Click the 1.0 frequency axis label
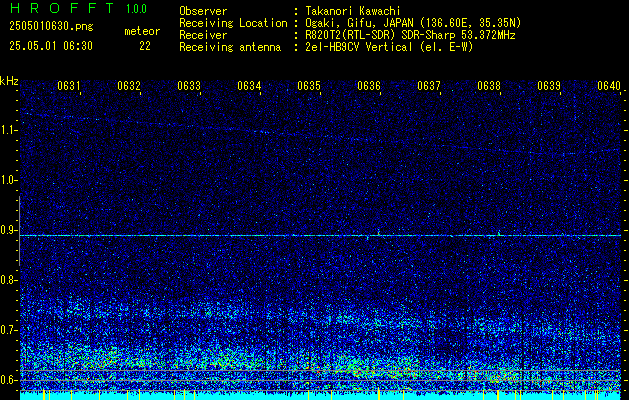Image resolution: width=629 pixels, height=400 pixels. point(8,180)
